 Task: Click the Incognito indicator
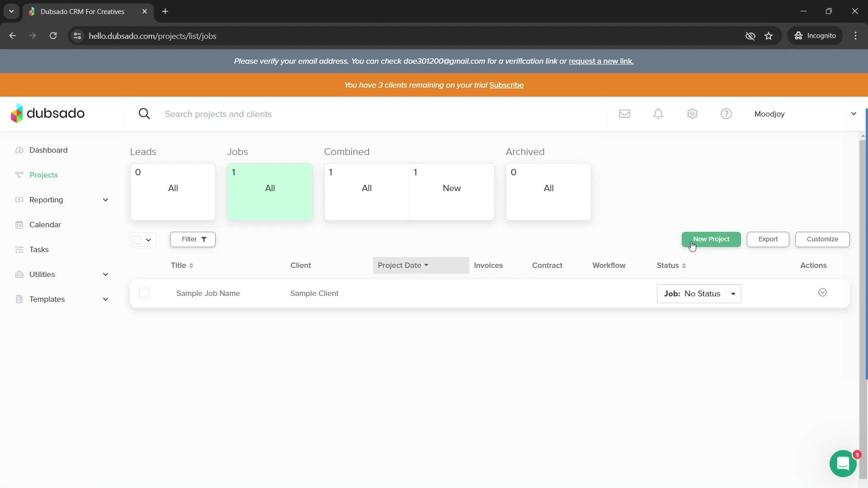point(815,36)
